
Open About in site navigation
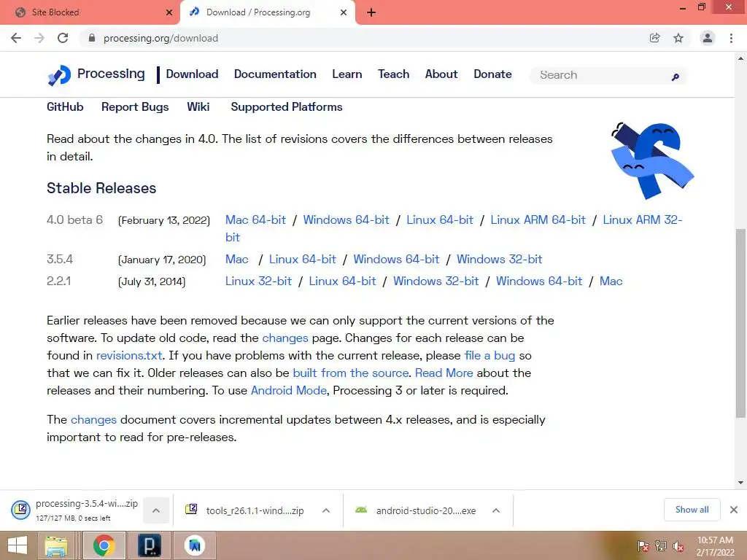[x=441, y=74]
